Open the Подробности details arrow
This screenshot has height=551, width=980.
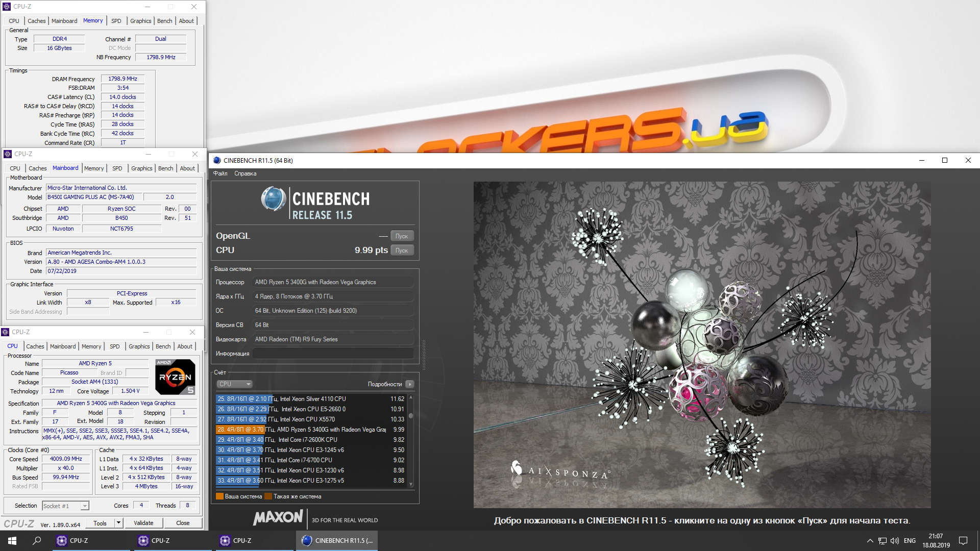pyautogui.click(x=409, y=384)
